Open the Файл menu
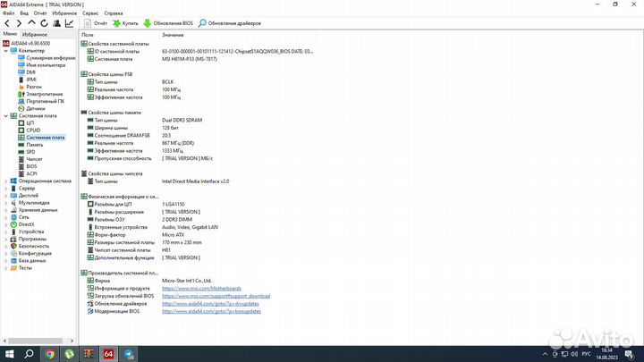 pos(8,13)
